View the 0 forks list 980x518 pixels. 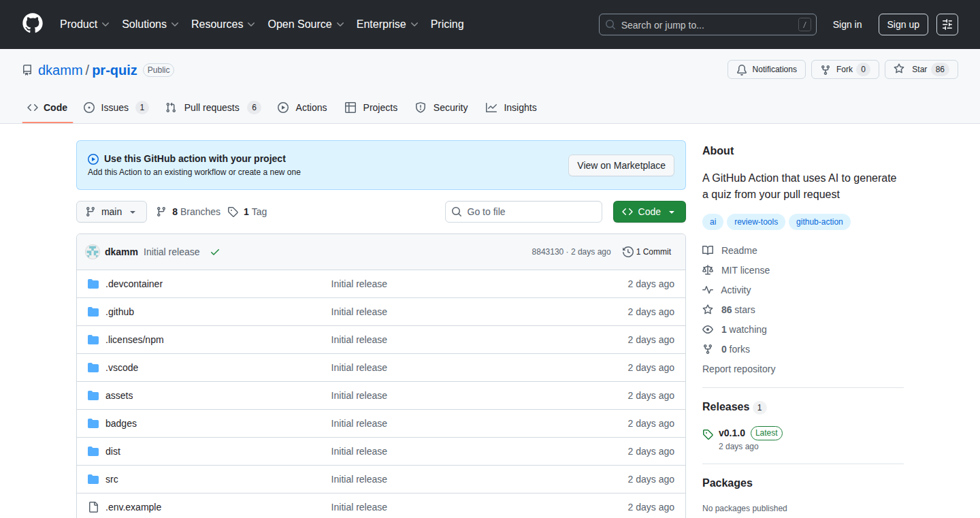(726, 349)
